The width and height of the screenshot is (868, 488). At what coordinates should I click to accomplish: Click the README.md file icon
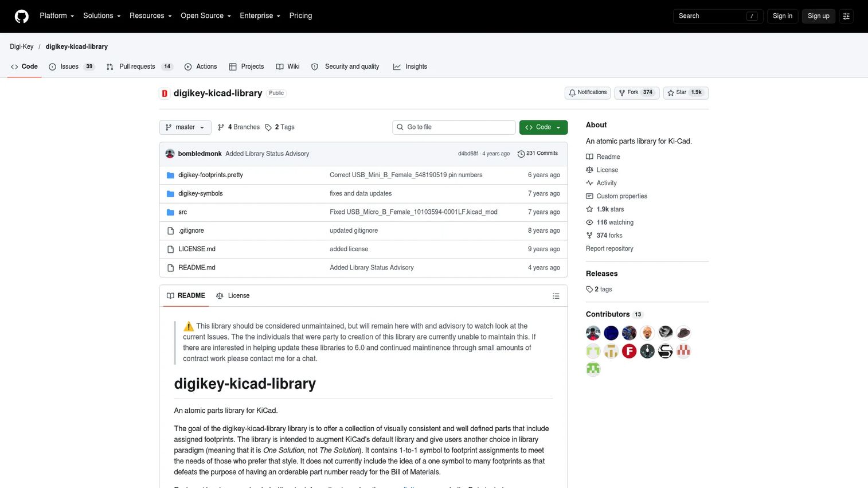point(170,268)
